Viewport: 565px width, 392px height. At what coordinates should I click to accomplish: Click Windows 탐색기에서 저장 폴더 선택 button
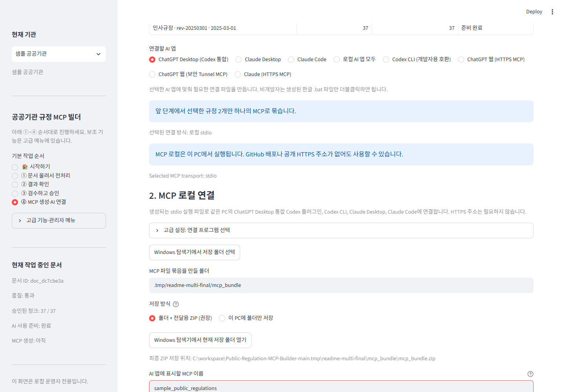point(195,252)
